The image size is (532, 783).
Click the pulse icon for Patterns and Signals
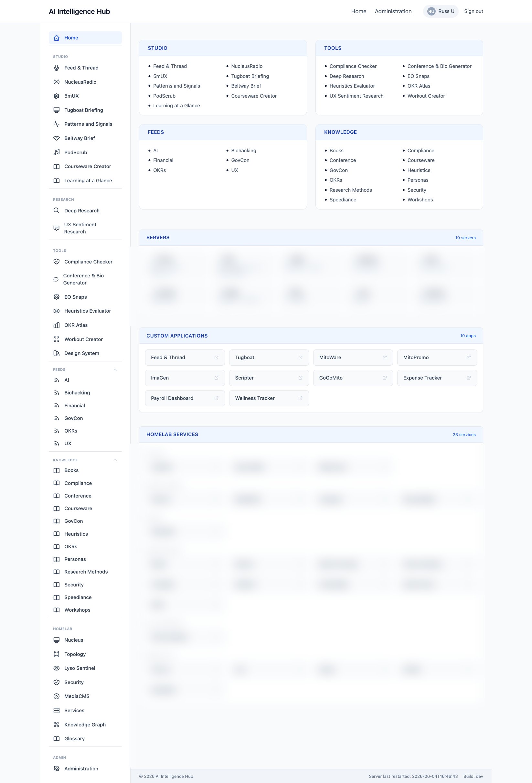[x=57, y=124]
